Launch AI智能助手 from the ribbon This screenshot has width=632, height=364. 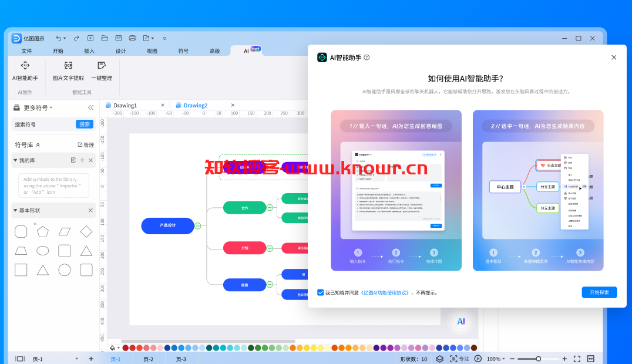pyautogui.click(x=25, y=71)
